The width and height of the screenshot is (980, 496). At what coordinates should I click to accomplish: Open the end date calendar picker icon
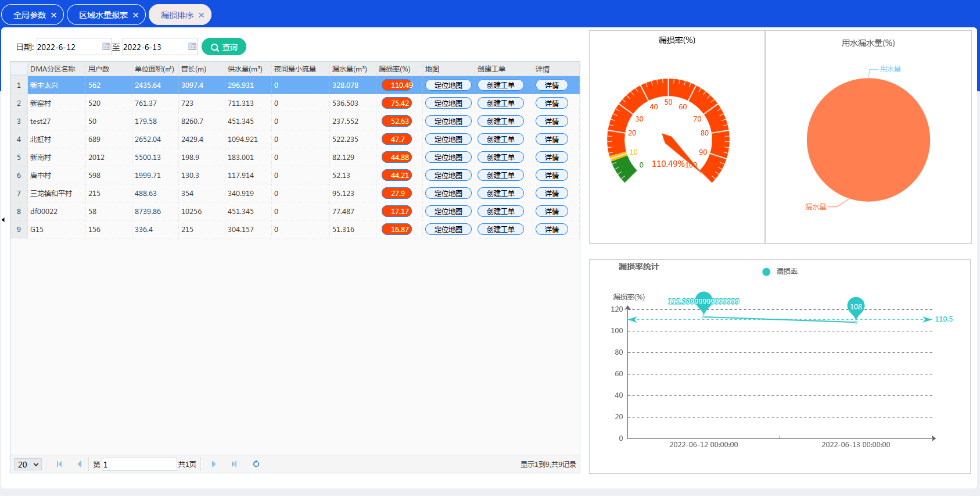click(x=192, y=47)
